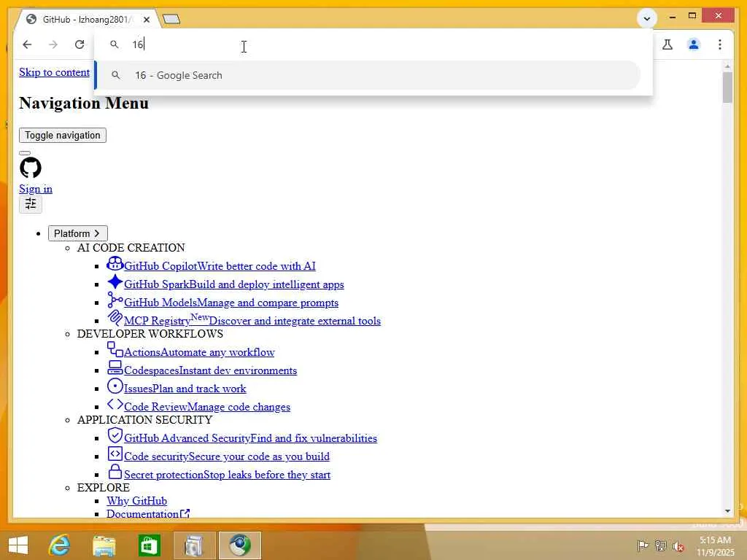This screenshot has height=560, width=747.
Task: Open GitHub Spark link
Action: pos(234,284)
